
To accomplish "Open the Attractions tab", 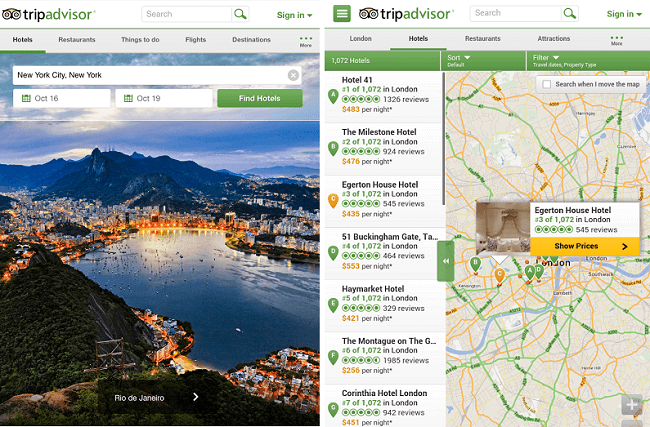I will (x=553, y=39).
